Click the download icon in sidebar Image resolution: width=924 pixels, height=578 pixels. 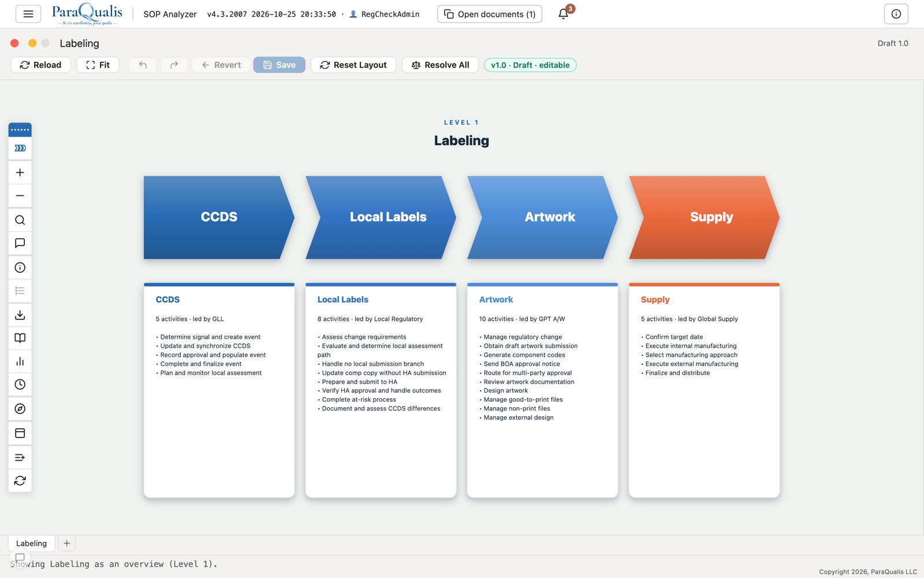tap(20, 315)
